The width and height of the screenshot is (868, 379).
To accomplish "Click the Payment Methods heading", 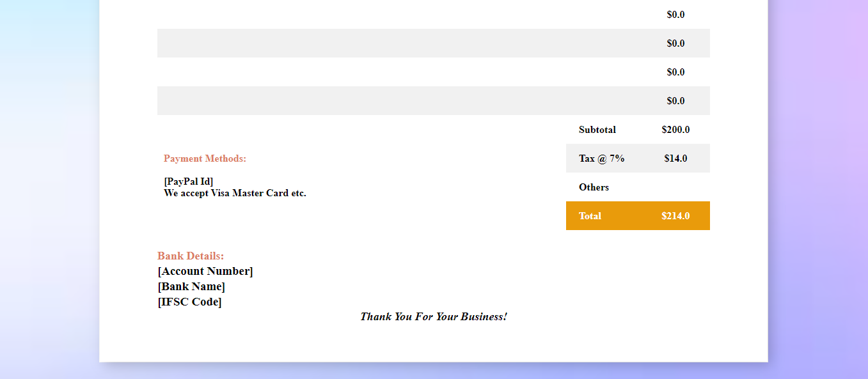I will tap(205, 158).
